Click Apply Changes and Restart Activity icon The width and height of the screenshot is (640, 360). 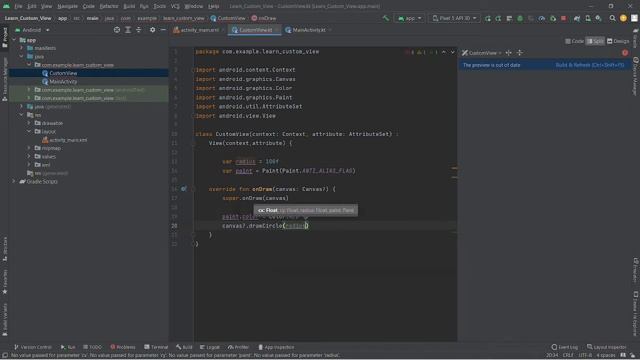488,18
